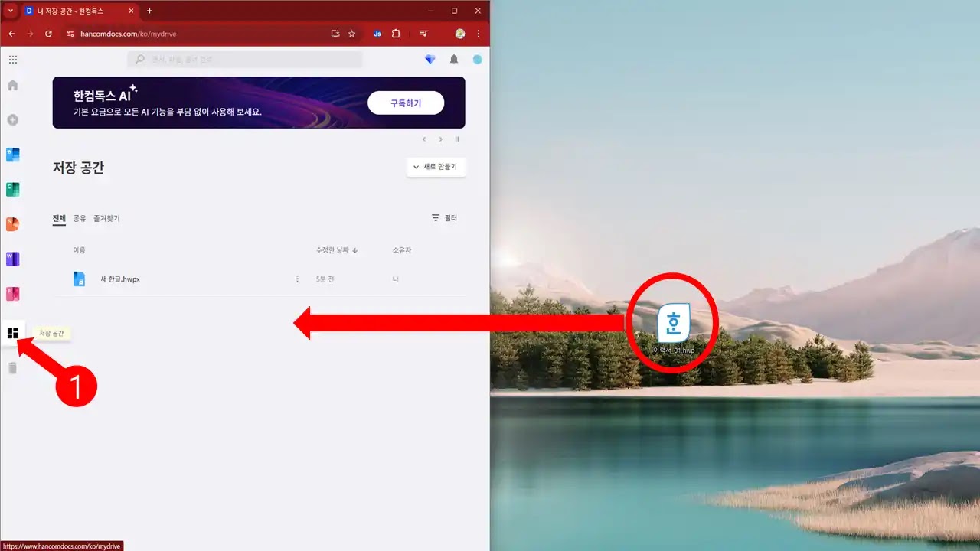Open the Home icon in left sidebar

[12, 85]
